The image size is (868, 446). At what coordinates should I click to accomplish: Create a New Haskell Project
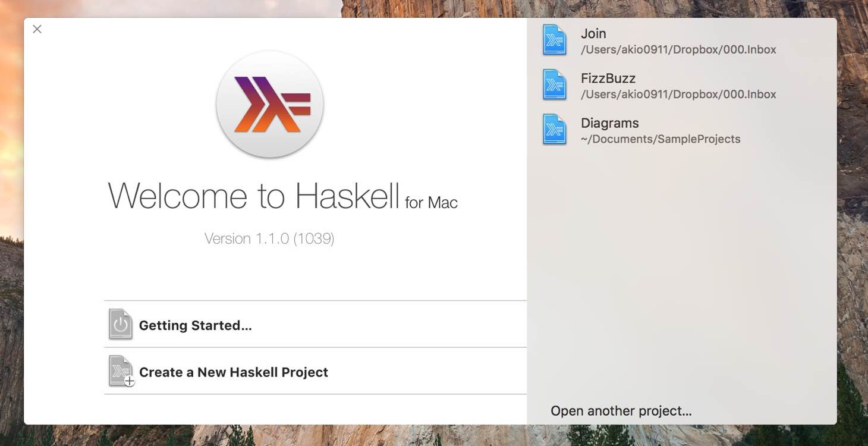point(315,371)
